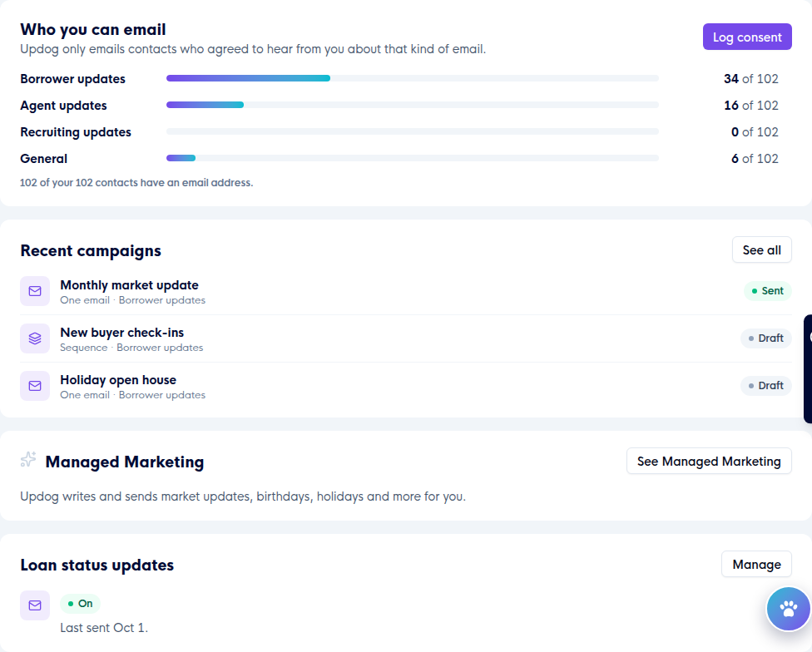
Task: Open See Managed Marketing
Action: tap(709, 461)
